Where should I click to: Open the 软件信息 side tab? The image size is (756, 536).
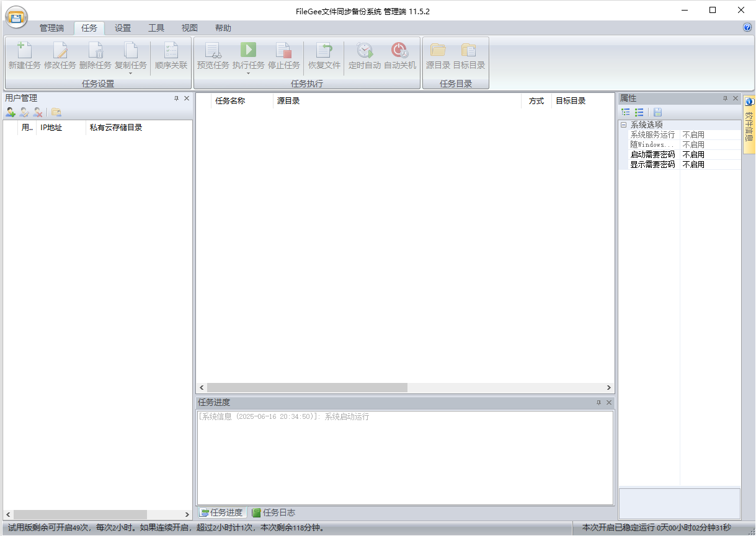click(x=749, y=124)
